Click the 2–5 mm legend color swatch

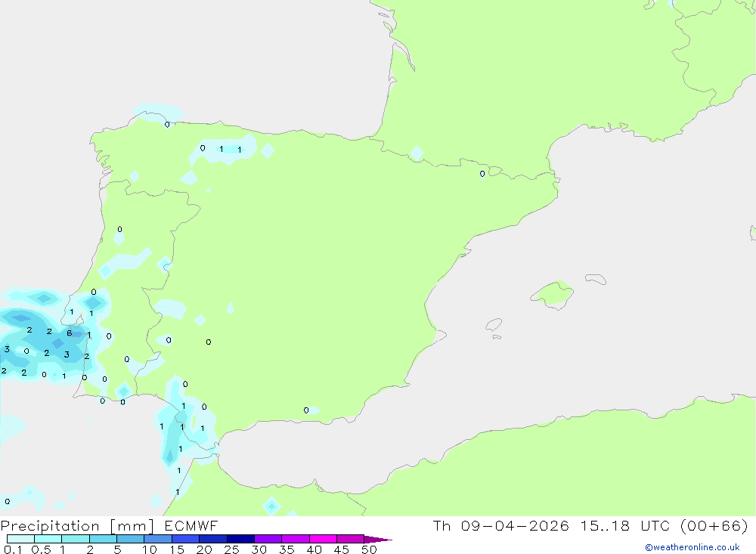tap(103, 539)
